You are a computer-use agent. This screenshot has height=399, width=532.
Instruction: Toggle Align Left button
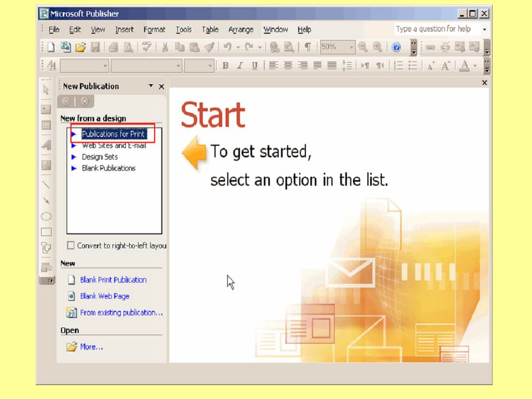(273, 65)
